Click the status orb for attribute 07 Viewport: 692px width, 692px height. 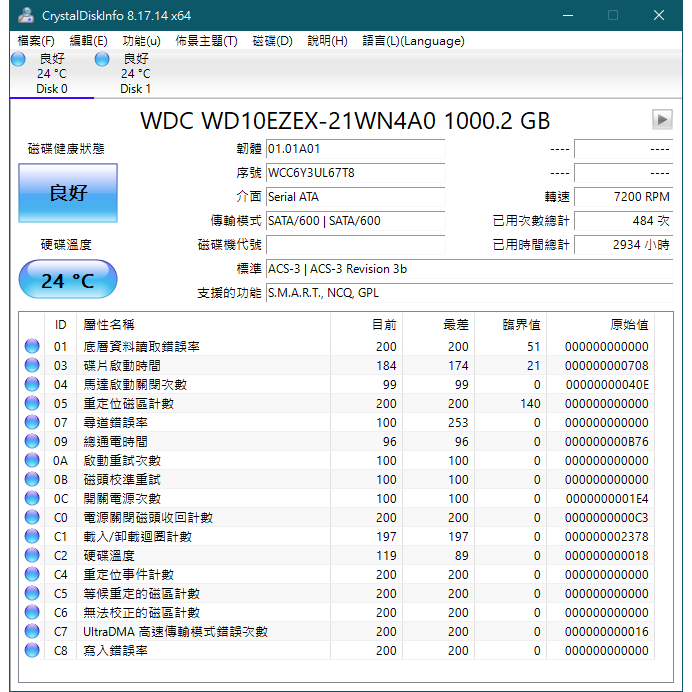click(32, 422)
